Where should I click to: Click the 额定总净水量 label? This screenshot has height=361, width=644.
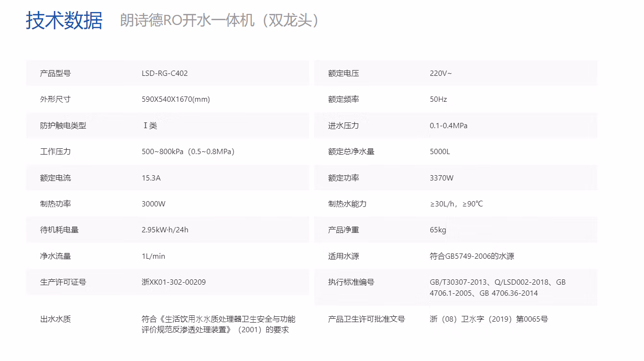point(351,152)
